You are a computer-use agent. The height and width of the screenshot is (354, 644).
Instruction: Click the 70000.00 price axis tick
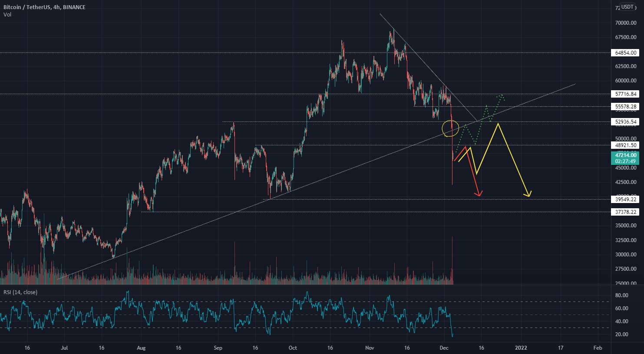click(x=626, y=23)
